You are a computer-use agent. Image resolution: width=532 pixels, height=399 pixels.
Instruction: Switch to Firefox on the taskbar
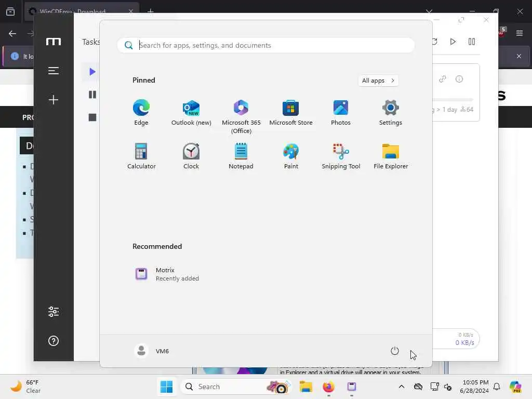(328, 387)
